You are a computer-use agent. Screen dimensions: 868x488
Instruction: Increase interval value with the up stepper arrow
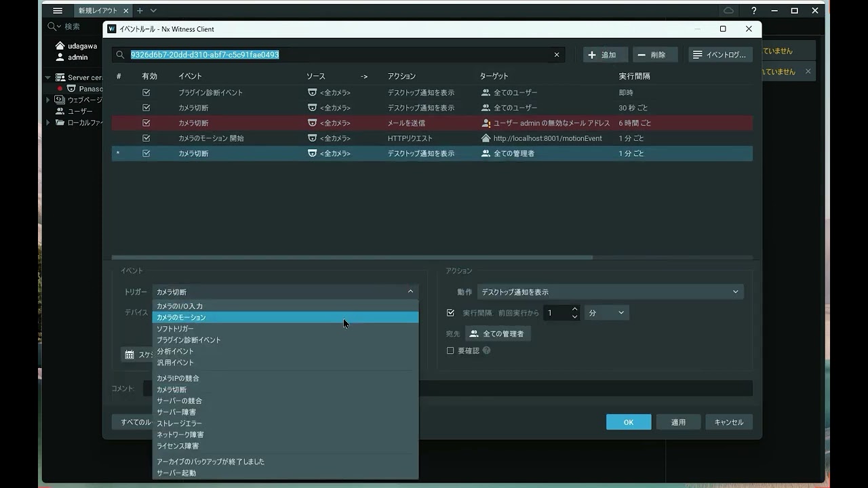tap(574, 309)
